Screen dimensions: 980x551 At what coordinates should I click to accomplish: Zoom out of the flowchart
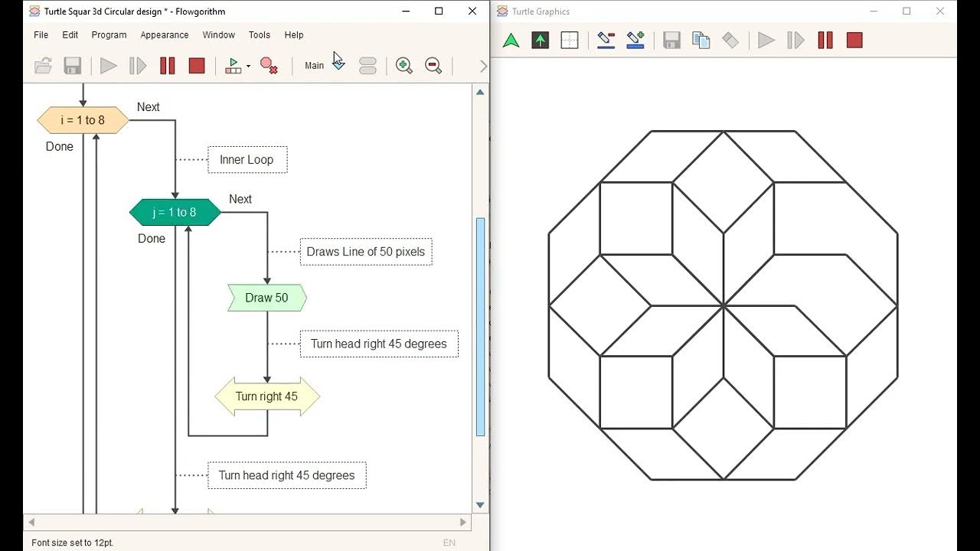pos(433,66)
